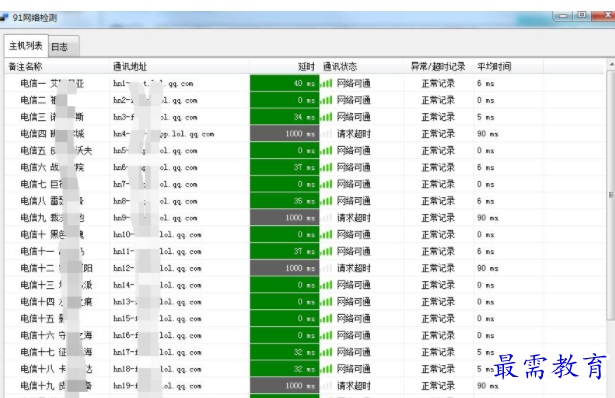
Task: Sort by the 平均时间 column header
Action: pos(508,67)
